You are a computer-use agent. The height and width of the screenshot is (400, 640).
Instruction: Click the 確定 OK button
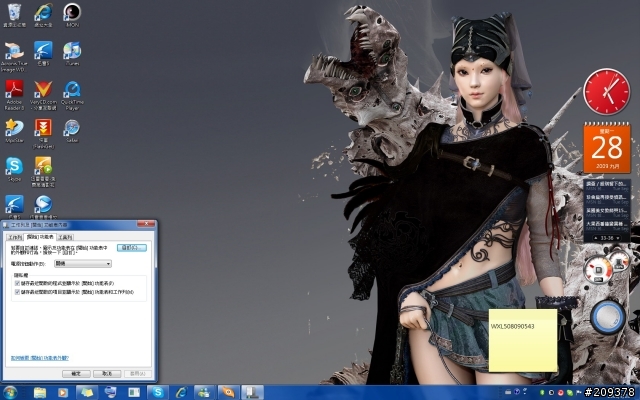(x=76, y=373)
